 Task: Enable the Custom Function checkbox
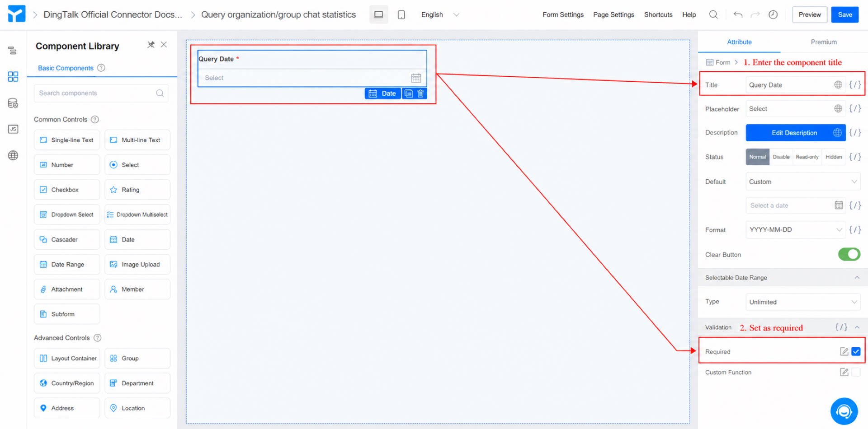(856, 372)
